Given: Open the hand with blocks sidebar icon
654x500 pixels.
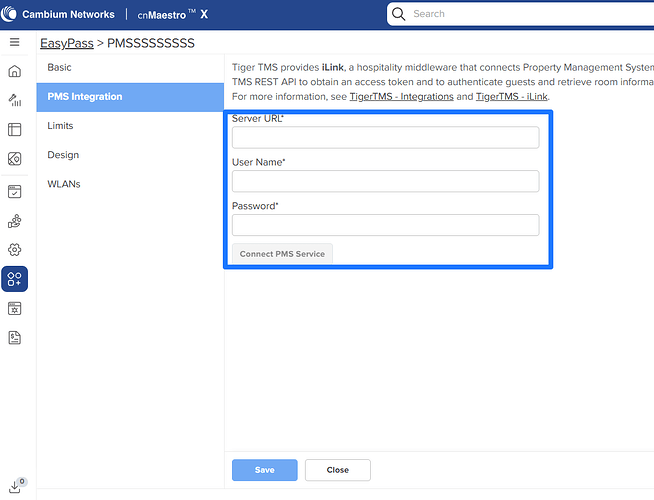Looking at the screenshot, I should [15, 221].
